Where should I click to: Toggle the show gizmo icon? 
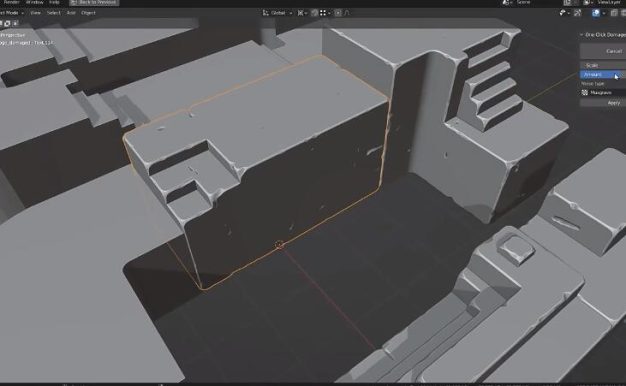(577, 13)
